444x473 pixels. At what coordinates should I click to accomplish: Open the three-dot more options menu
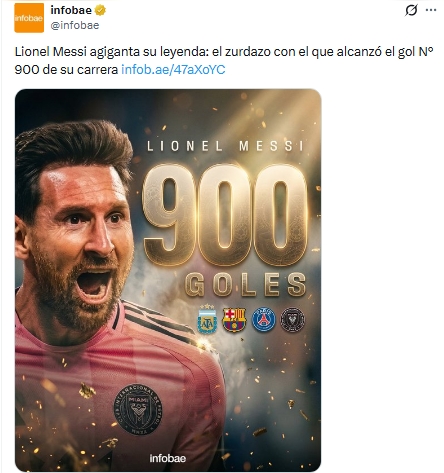[x=431, y=10]
